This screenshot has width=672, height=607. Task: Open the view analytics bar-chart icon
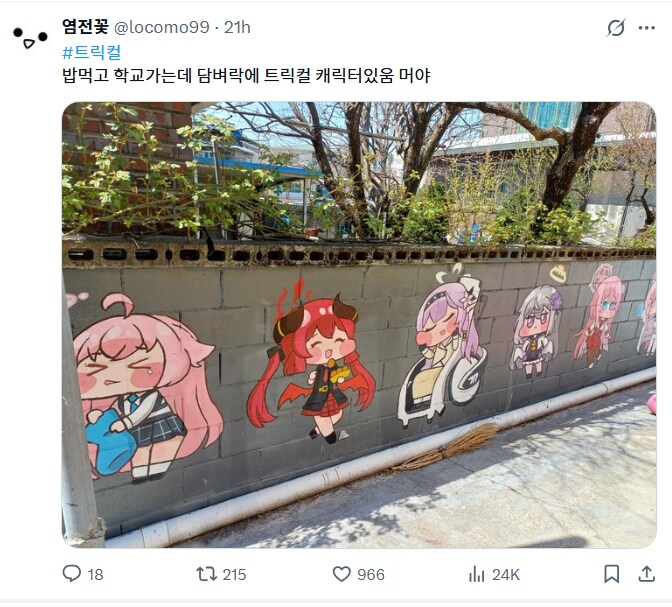(476, 574)
